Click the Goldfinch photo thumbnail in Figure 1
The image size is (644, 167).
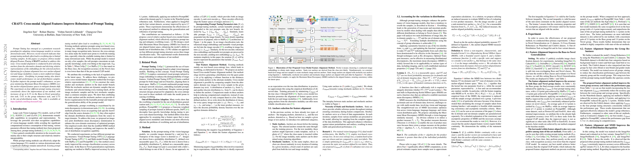click(290, 40)
